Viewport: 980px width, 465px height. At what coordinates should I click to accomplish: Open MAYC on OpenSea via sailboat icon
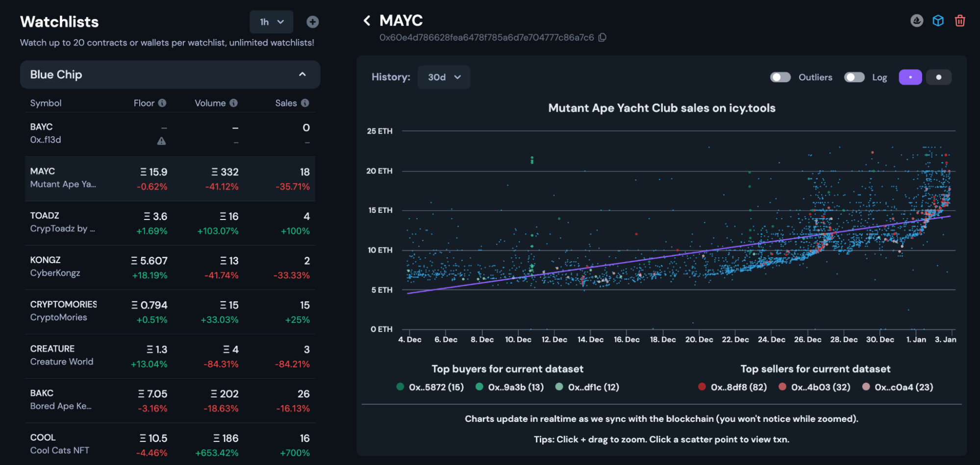[x=917, y=21]
